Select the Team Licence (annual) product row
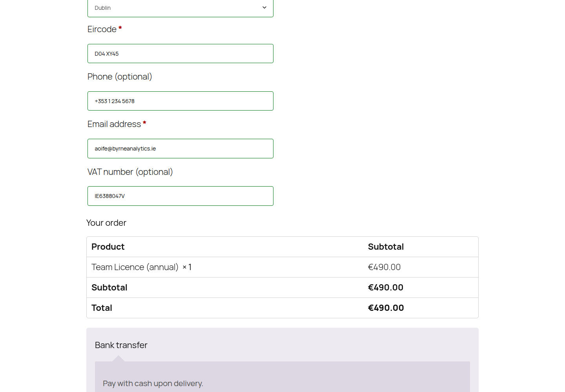The image size is (565, 392). coord(282,267)
